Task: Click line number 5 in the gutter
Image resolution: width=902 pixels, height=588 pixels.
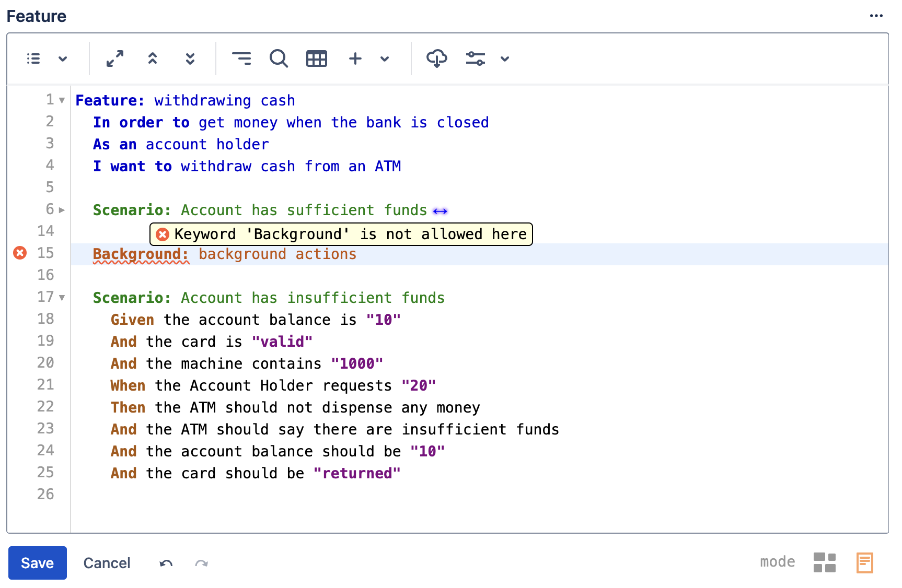Action: (x=50, y=187)
